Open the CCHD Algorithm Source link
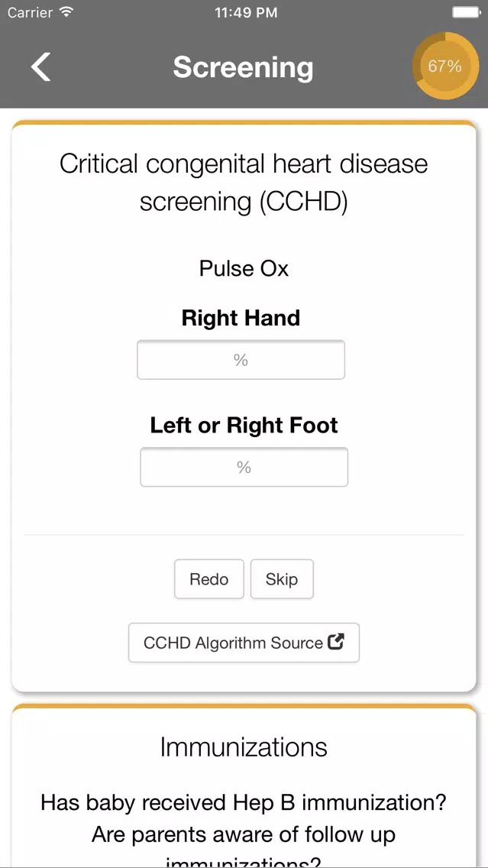 [244, 643]
